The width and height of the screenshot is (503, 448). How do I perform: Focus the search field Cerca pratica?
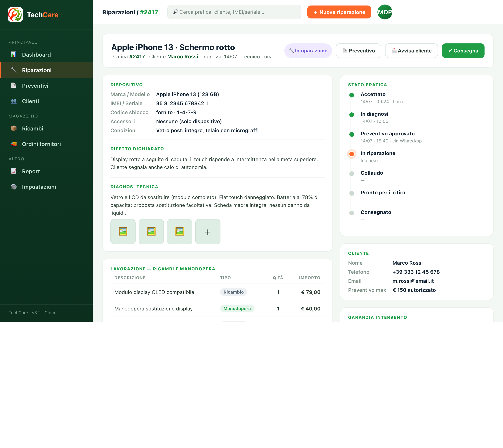point(234,12)
